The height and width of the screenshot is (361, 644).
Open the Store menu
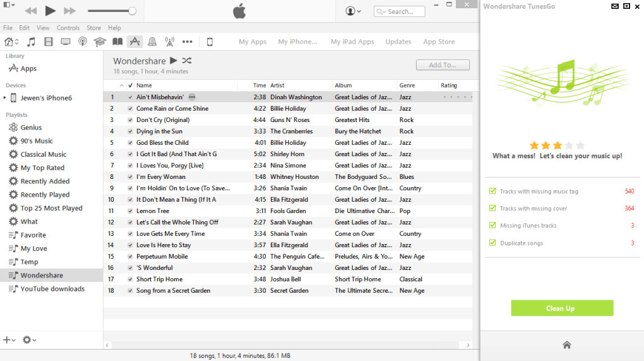click(x=93, y=28)
